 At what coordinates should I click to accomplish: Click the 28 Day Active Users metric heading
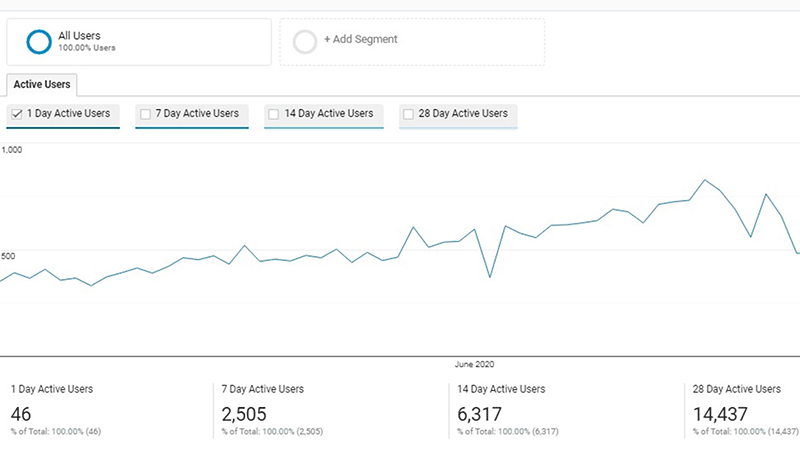click(x=737, y=389)
